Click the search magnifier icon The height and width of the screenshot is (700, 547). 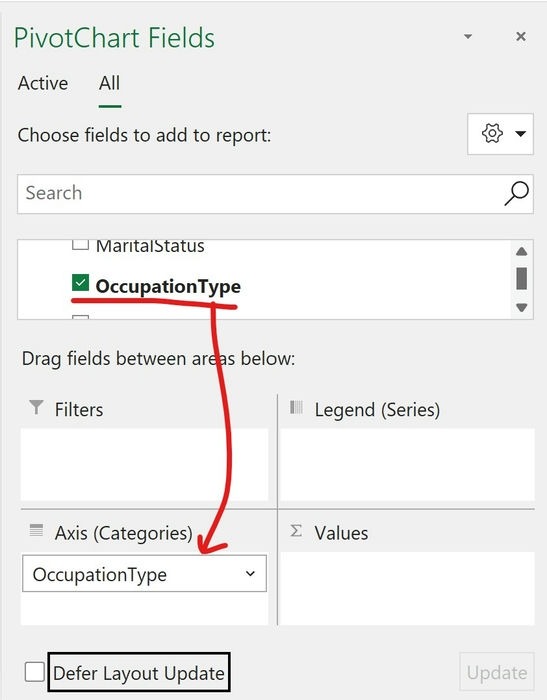517,193
